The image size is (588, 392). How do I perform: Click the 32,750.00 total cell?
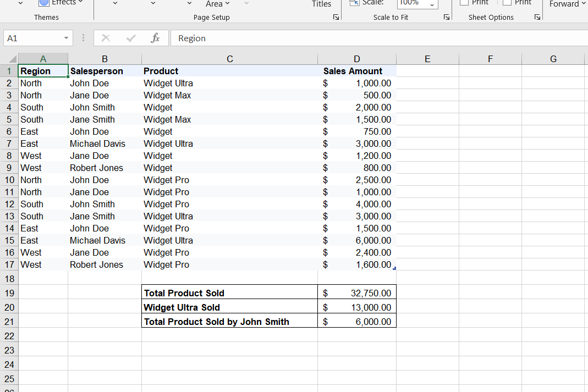tap(356, 292)
